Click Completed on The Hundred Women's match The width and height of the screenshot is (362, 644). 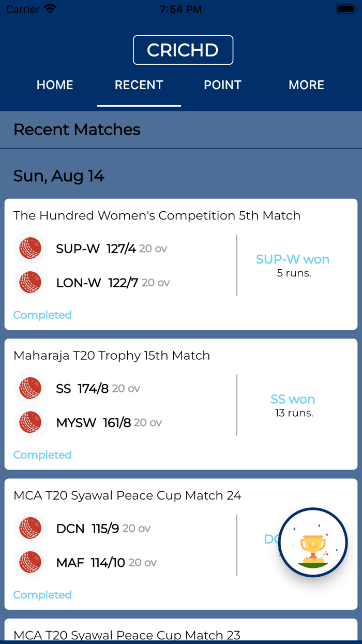(x=42, y=315)
